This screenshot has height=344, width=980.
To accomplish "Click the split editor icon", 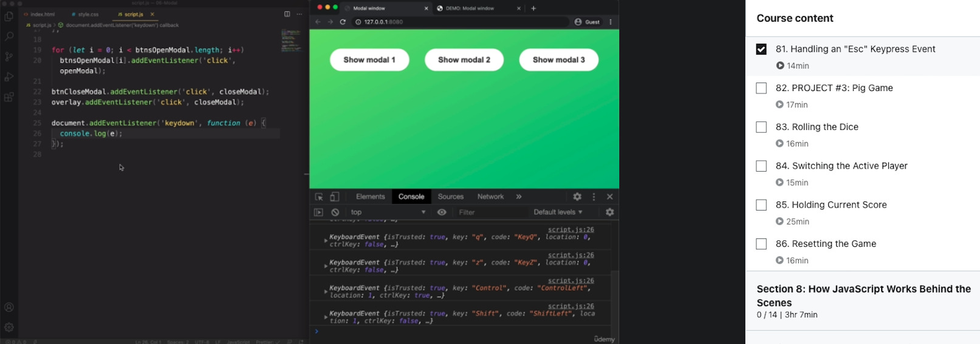I will coord(287,14).
